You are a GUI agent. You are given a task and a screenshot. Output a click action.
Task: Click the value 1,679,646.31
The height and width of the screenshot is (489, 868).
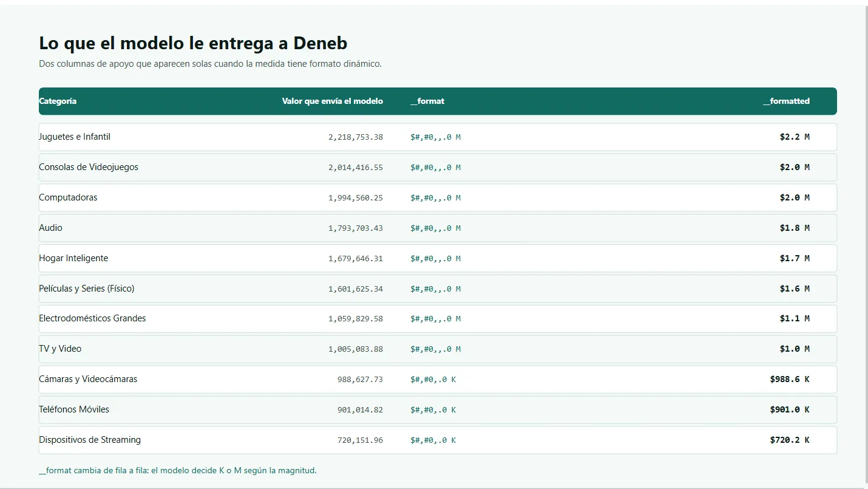click(356, 259)
